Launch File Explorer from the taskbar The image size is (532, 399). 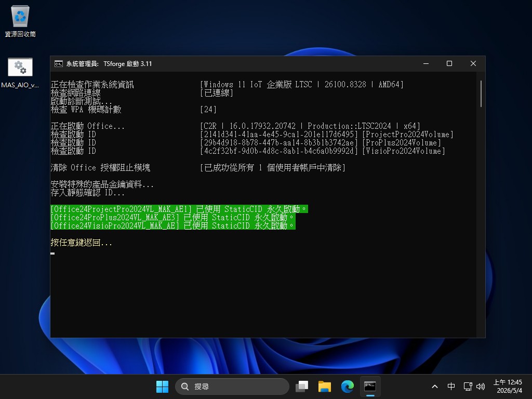[x=324, y=387]
